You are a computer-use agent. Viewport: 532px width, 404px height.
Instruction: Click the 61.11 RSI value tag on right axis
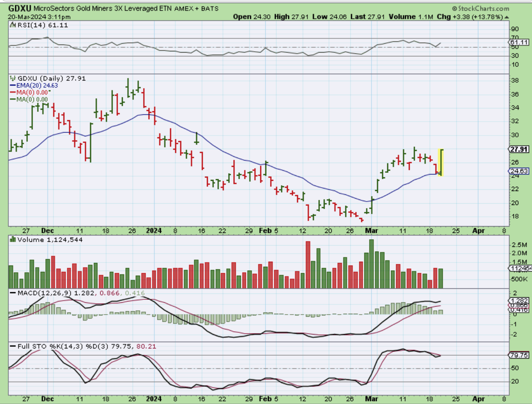pyautogui.click(x=519, y=42)
